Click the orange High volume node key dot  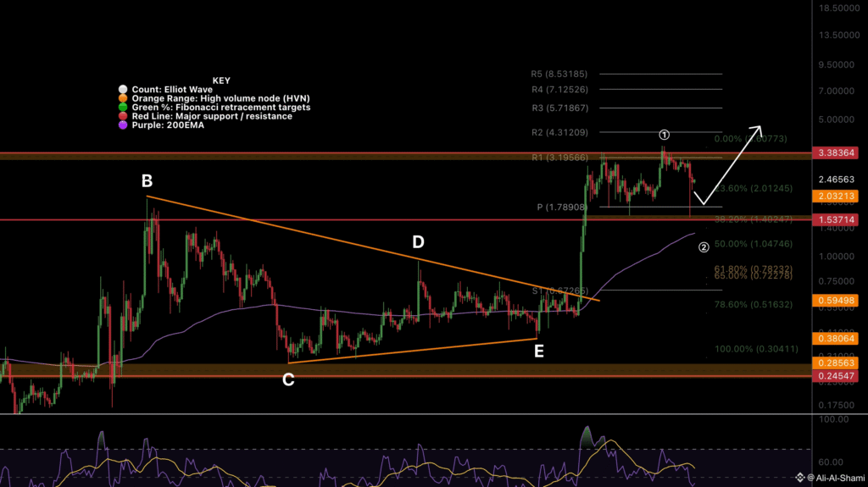tap(123, 98)
